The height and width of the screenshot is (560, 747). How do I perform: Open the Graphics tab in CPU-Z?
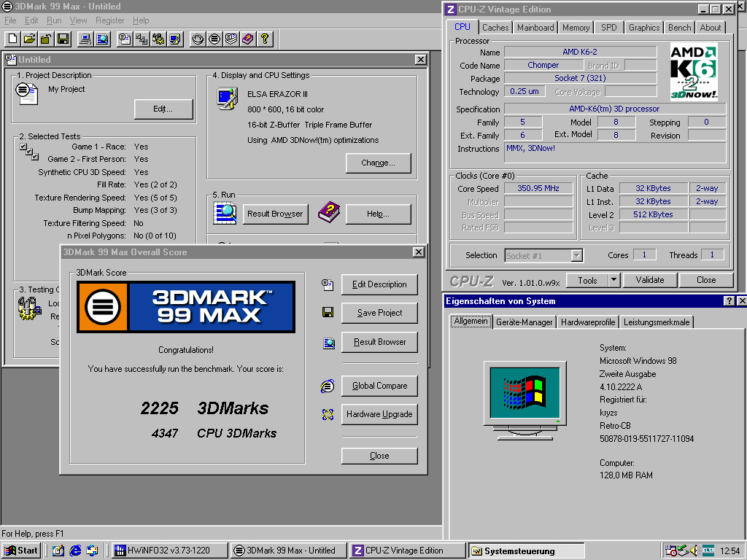click(x=643, y=28)
